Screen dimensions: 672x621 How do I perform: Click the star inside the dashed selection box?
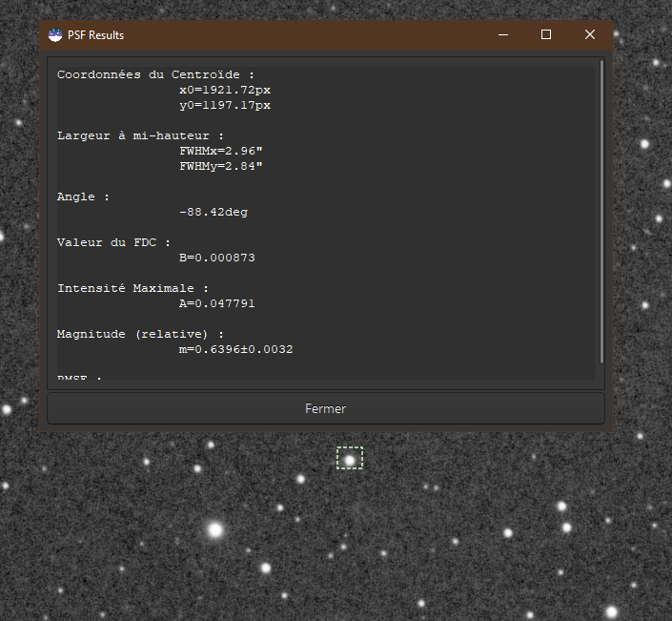[x=350, y=460]
